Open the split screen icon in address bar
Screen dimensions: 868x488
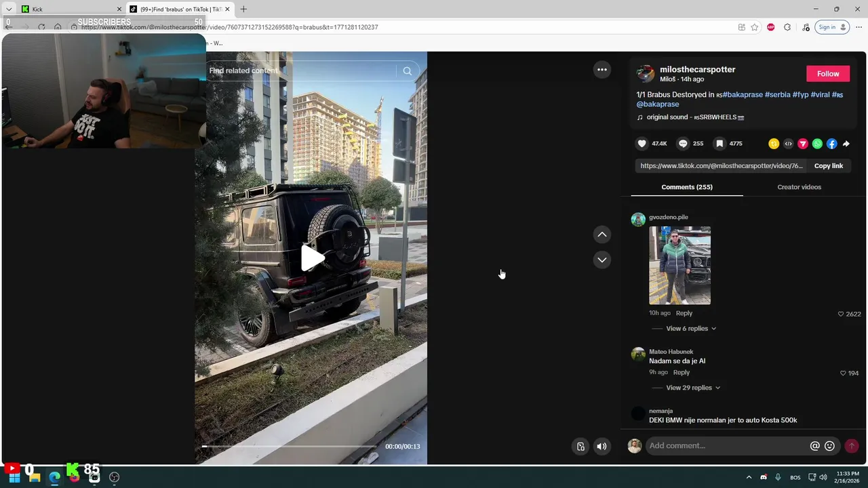coord(742,27)
